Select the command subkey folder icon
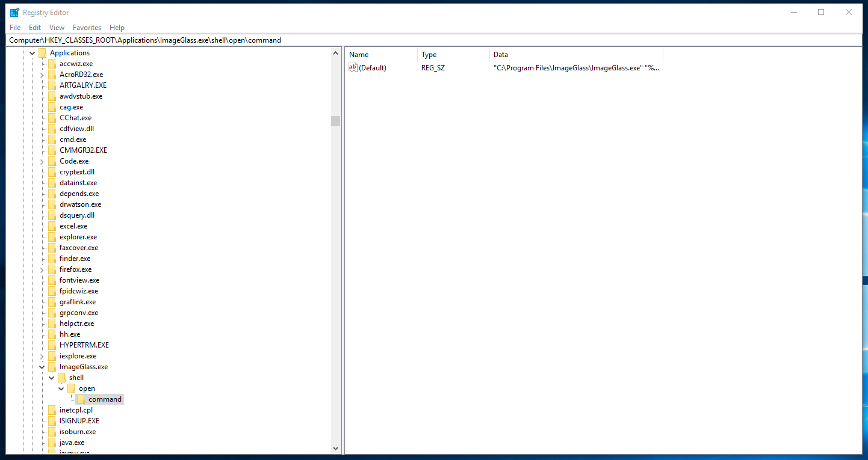This screenshot has width=868, height=460. pyautogui.click(x=81, y=399)
